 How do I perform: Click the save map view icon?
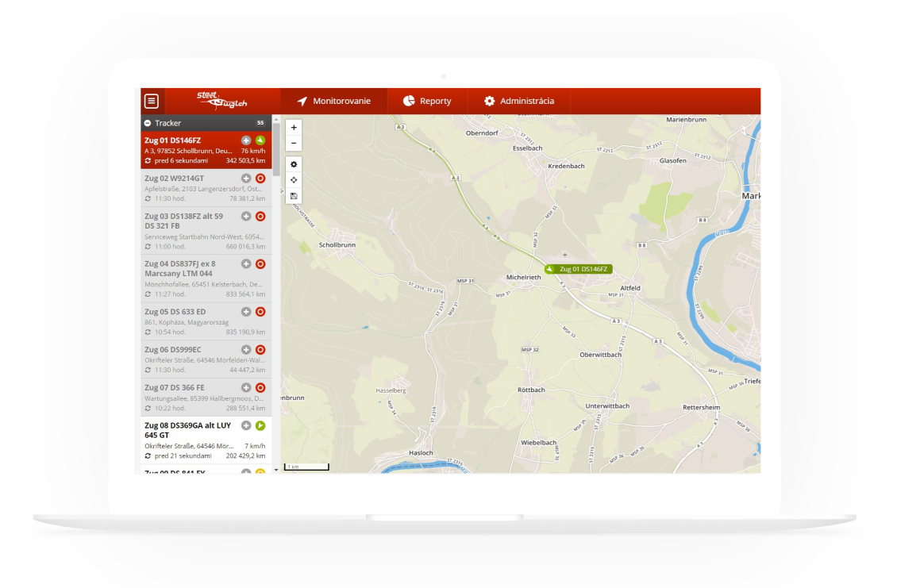click(294, 196)
